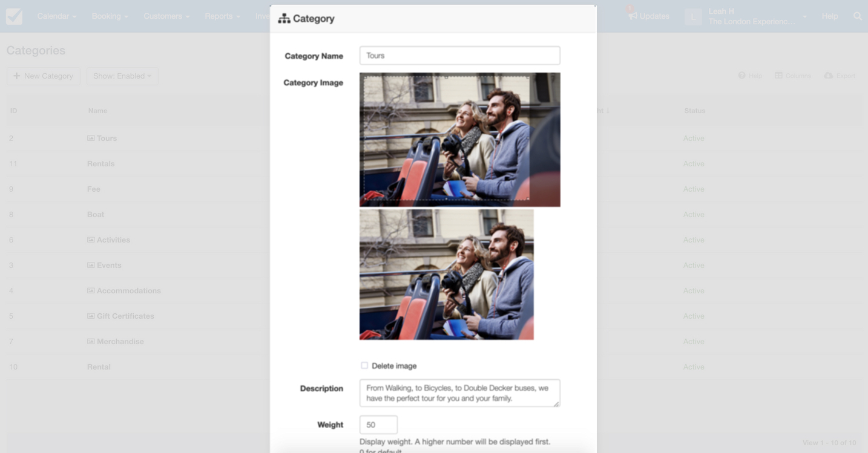Open the search magnifier icon

pyautogui.click(x=858, y=16)
